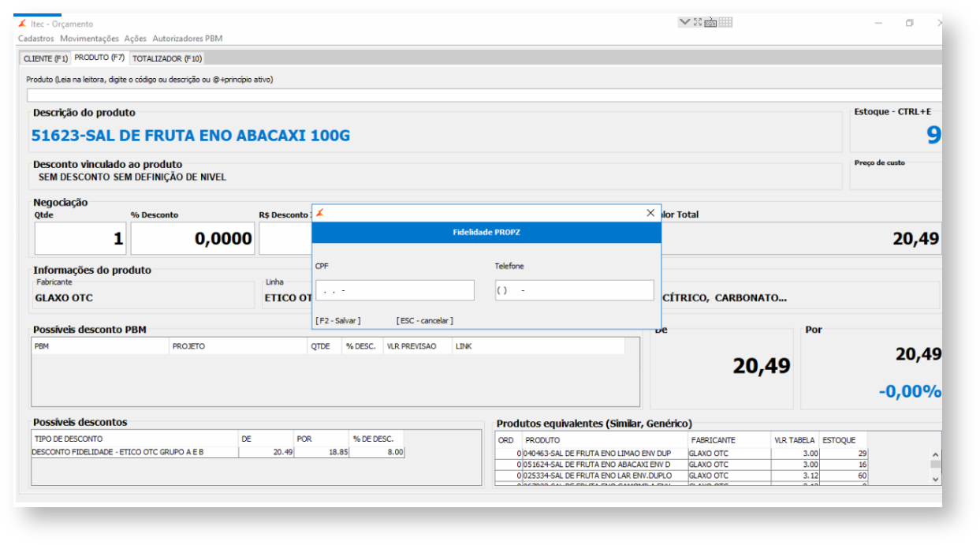Click the product title 51623-SAL DE FRUTA ENO ABACAXI 100G
The width and height of the screenshot is (980, 545).
(x=191, y=136)
